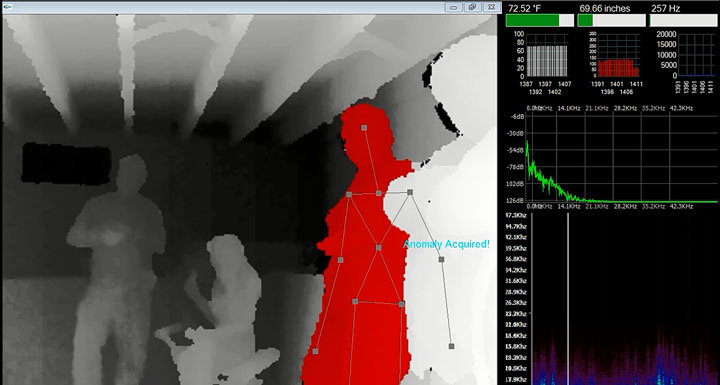Viewport: 720px width, 385px height.
Task: Click the grey temperature history bar chart
Action: 546,61
